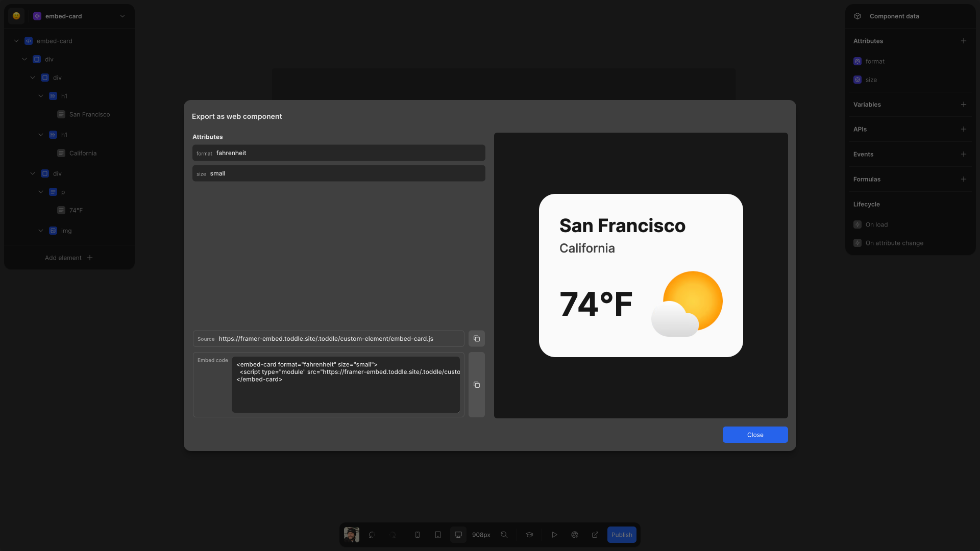Click the reset zoom magnifier icon
Screen dimensions: 980x551
point(504,535)
